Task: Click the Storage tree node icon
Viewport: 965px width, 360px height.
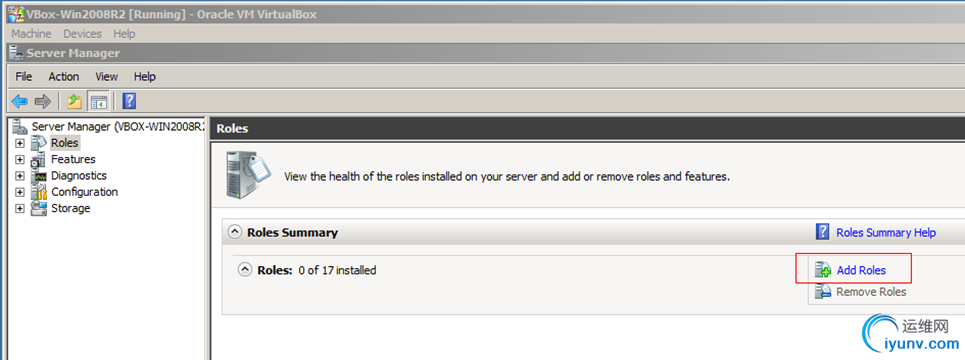Action: tap(38, 209)
